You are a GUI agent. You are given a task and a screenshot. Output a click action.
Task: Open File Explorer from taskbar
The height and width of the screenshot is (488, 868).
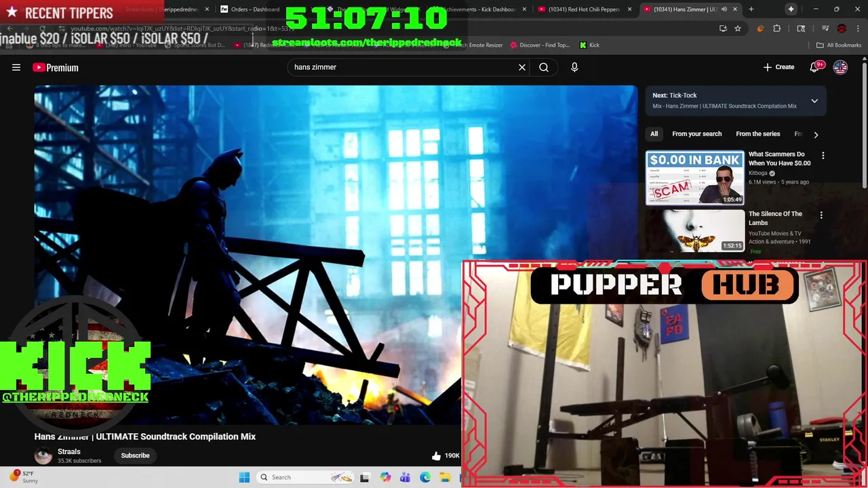point(445,477)
